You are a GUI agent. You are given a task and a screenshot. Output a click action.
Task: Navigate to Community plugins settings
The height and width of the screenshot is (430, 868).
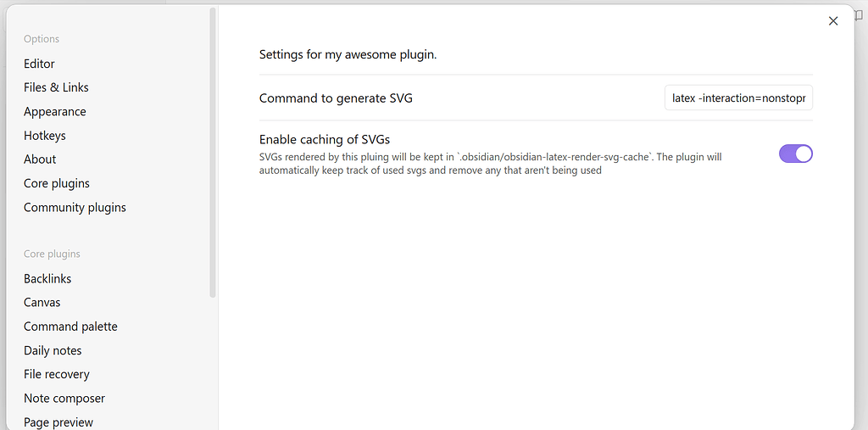(75, 207)
